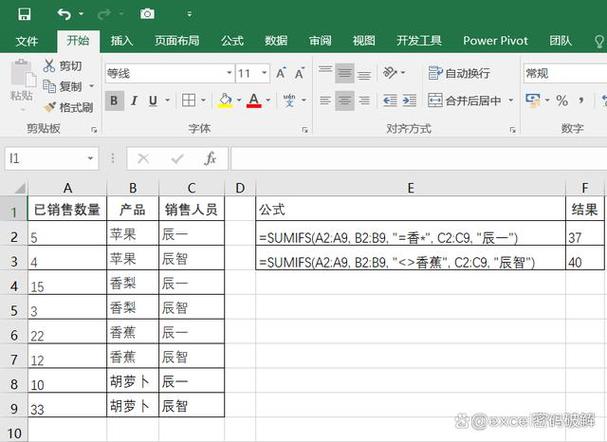Viewport: 607px width, 442px height.
Task: Click the Save icon in quick access toolbar
Action: coord(24,14)
